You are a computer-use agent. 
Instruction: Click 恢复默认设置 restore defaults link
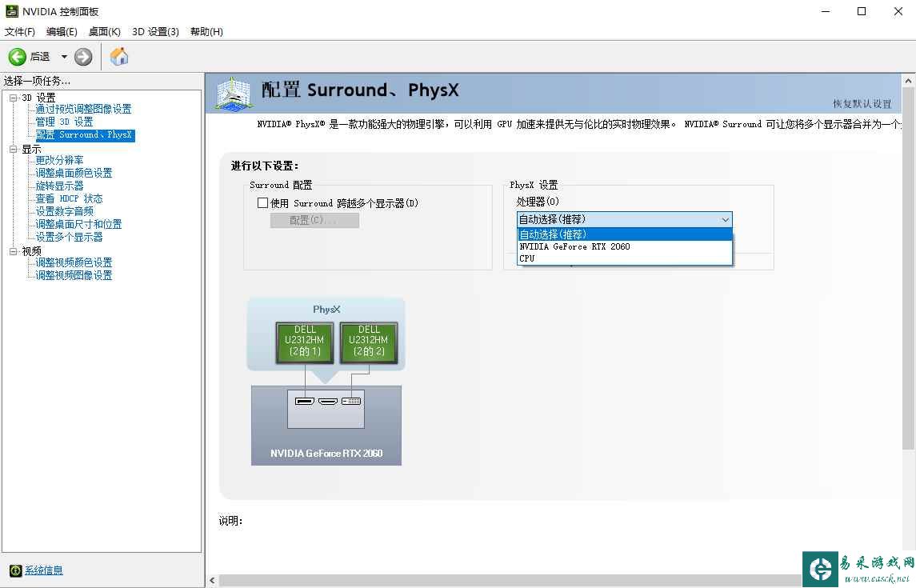click(x=862, y=104)
